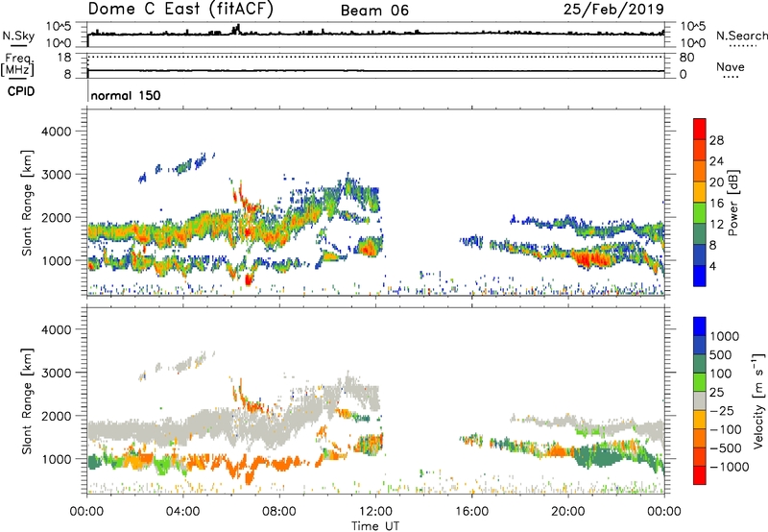Click the "28" label on Power color bar
The image size is (768, 532).
[716, 140]
